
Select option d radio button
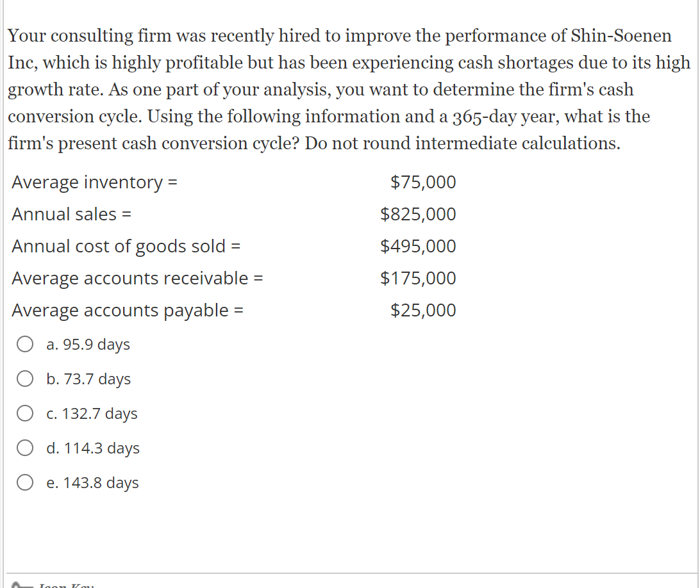[x=26, y=448]
